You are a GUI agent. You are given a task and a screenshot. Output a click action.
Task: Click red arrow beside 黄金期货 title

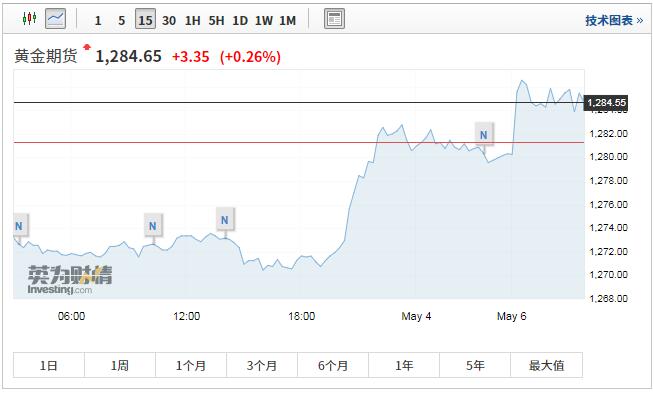click(x=87, y=47)
